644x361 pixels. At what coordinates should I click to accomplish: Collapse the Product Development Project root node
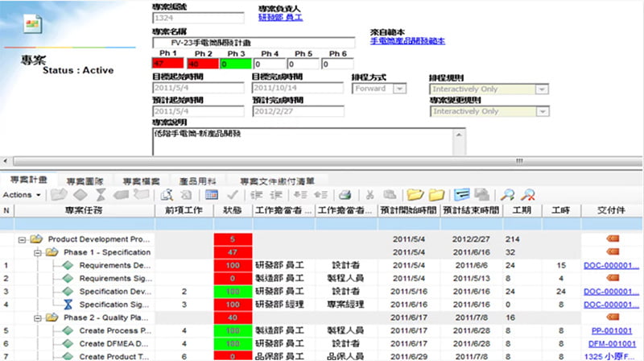pyautogui.click(x=22, y=239)
